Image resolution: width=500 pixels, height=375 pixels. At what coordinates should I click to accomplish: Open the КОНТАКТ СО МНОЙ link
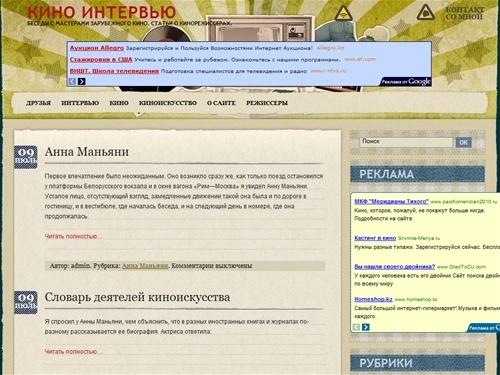click(464, 13)
